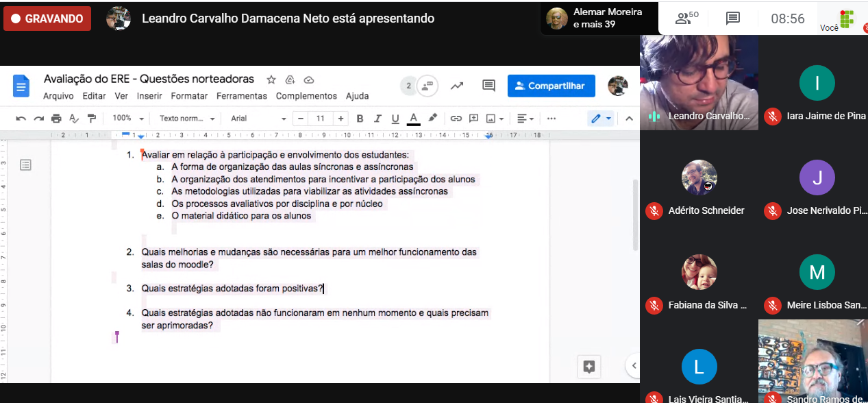Screen dimensions: 868x403
Task: Click the Compartilhar button
Action: (551, 86)
